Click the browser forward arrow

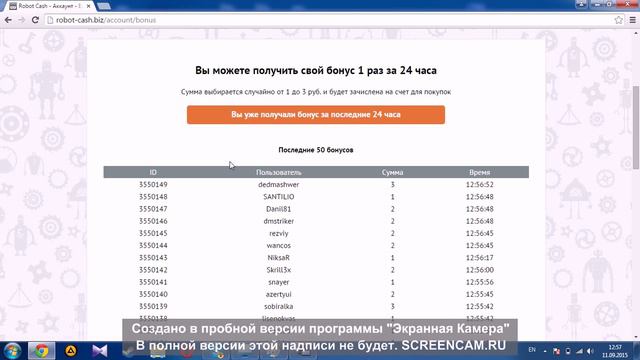pos(21,20)
